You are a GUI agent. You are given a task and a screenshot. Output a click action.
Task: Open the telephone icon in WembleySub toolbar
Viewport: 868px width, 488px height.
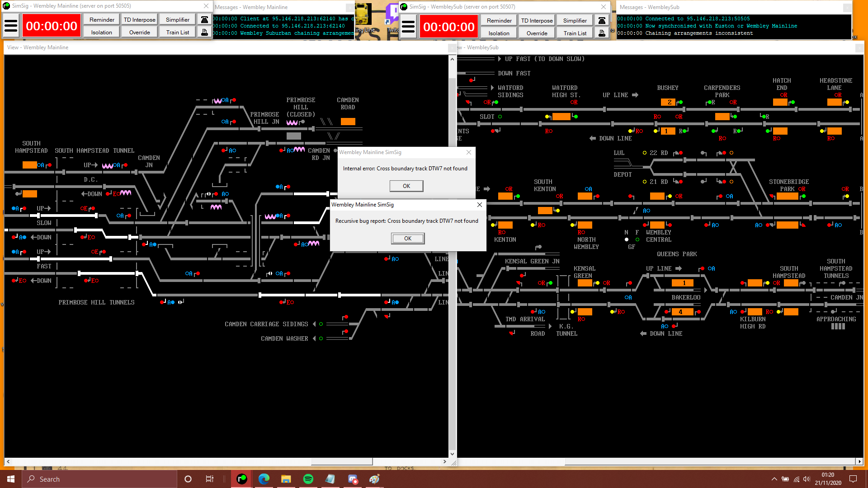[602, 20]
